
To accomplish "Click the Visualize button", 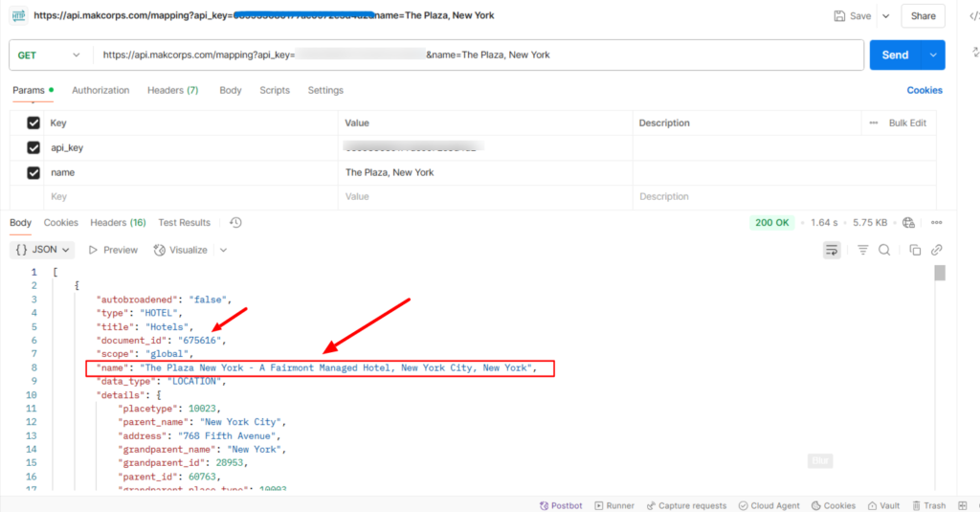I will coord(181,250).
